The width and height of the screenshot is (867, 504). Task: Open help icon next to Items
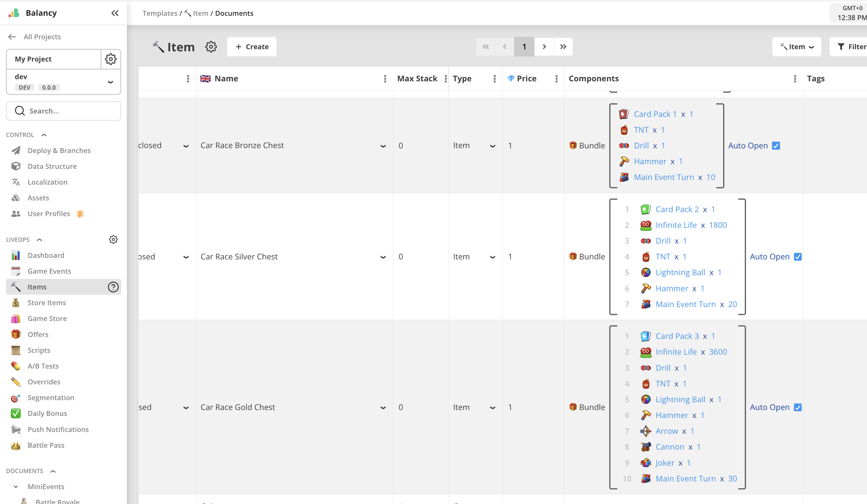[x=113, y=287]
